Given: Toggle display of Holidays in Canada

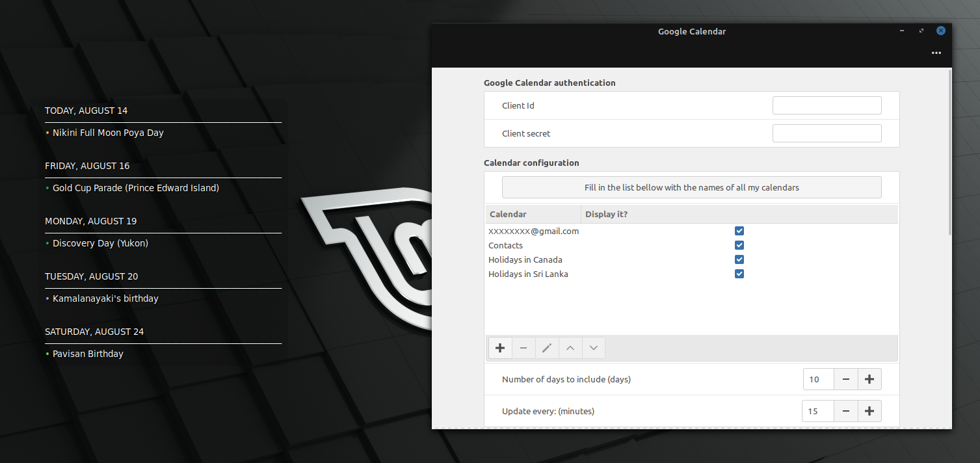Looking at the screenshot, I should coord(739,259).
